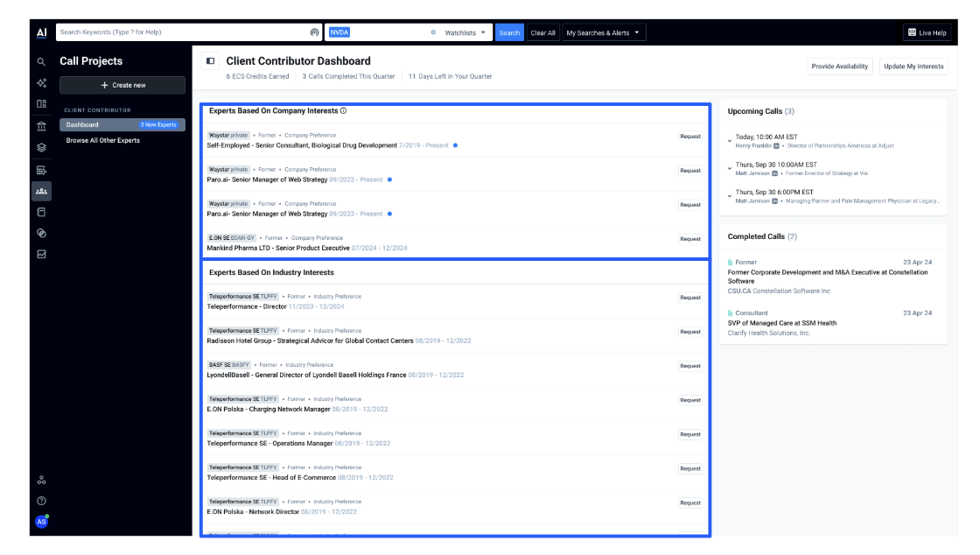The width and height of the screenshot is (980, 555).
Task: Click the AS user avatar
Action: (x=41, y=522)
